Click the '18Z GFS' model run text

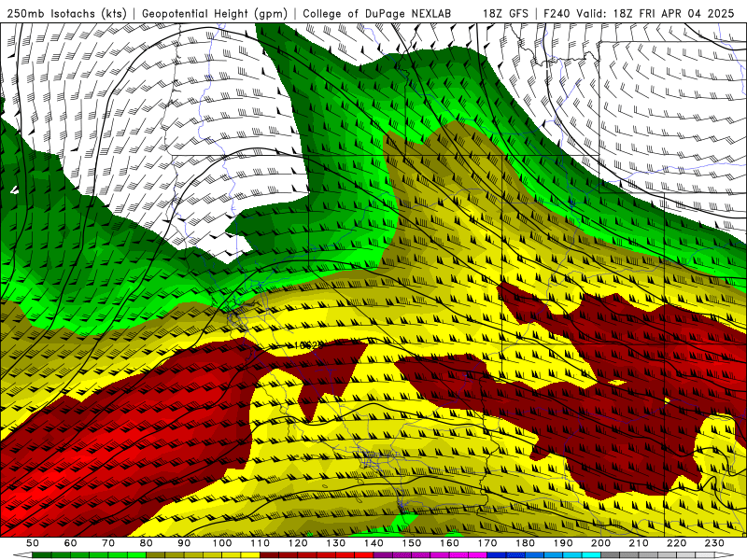tap(505, 14)
